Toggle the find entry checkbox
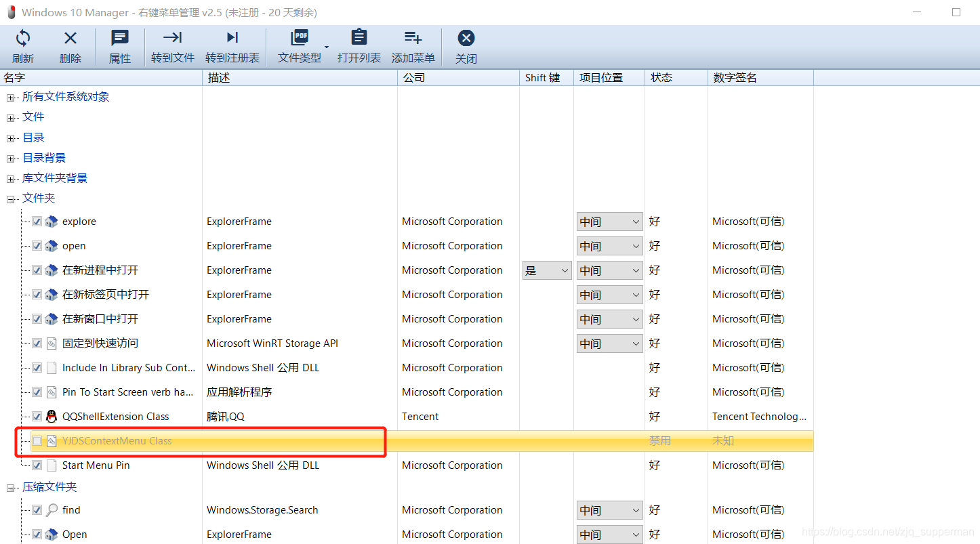Image resolution: width=980 pixels, height=544 pixels. click(37, 510)
